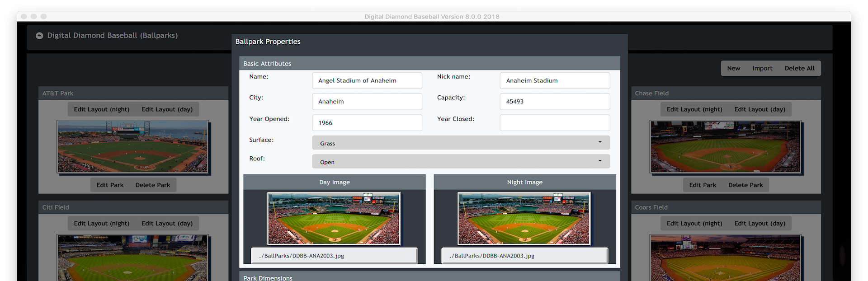Open the Surface dropdown showing Grass

(x=460, y=143)
